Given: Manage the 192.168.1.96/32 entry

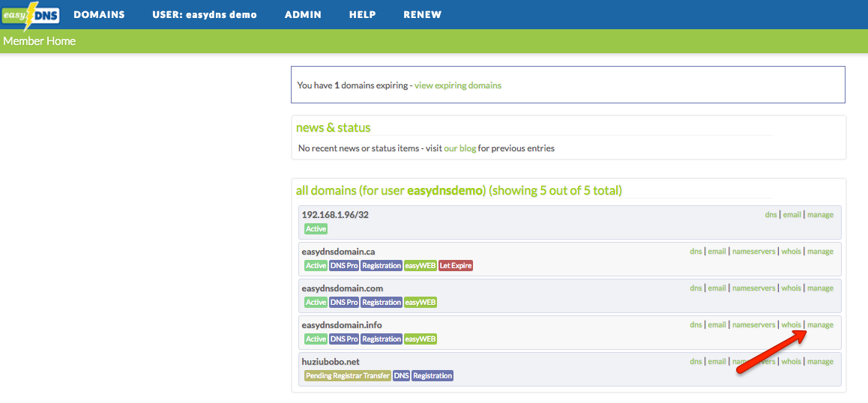Looking at the screenshot, I should [820, 215].
